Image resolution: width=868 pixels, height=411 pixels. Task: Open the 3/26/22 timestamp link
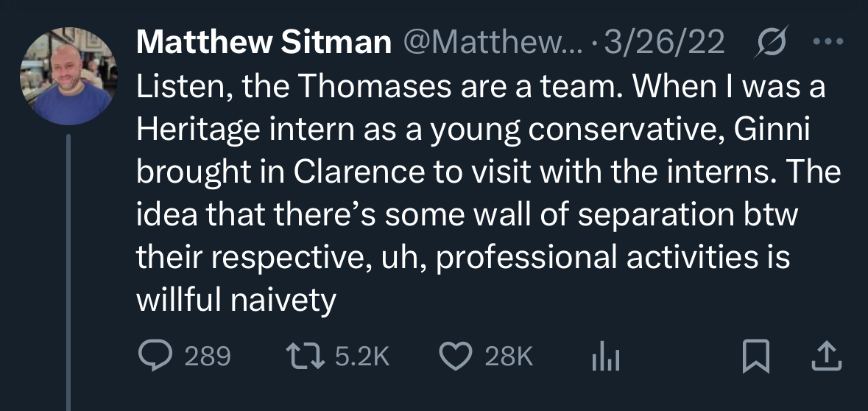[663, 44]
